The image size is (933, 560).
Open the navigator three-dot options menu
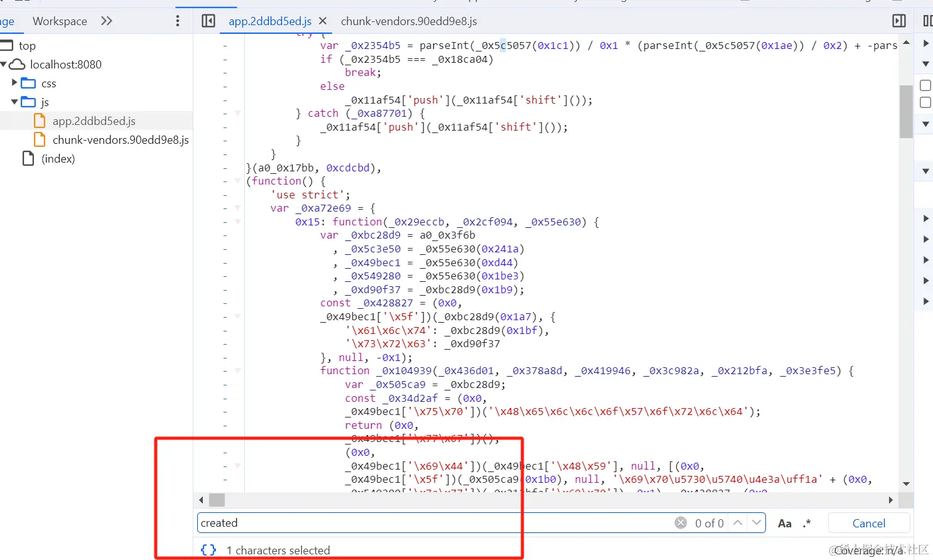(x=178, y=21)
